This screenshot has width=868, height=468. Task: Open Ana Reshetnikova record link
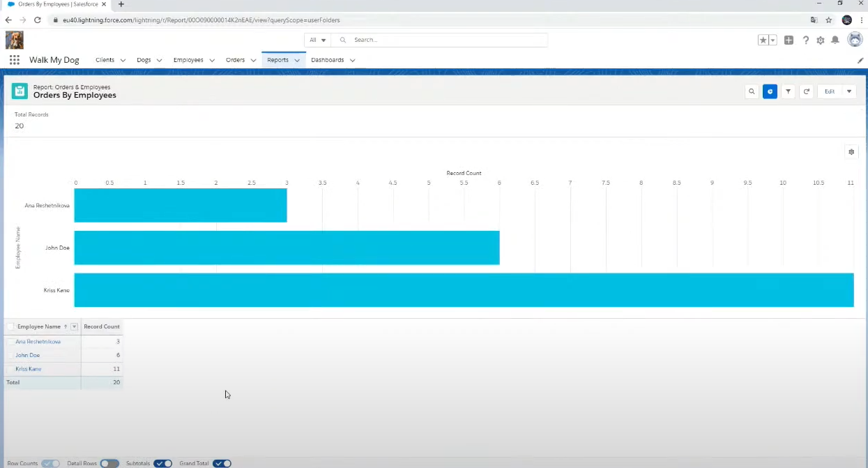coord(38,342)
